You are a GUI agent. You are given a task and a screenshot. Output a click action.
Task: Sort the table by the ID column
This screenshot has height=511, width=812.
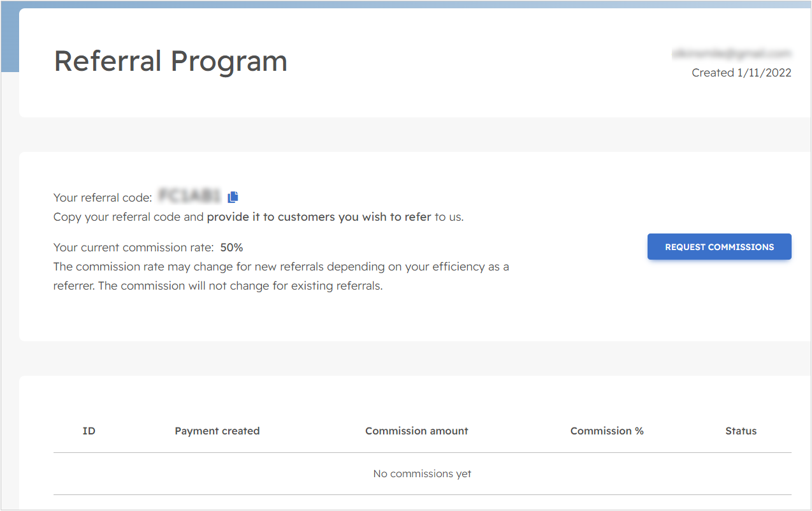coord(89,431)
